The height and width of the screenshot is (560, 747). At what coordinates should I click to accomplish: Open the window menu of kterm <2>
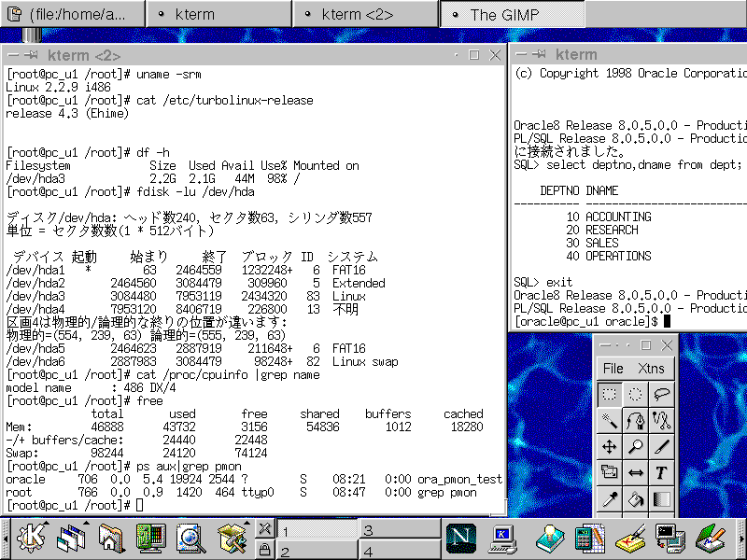[x=13, y=55]
